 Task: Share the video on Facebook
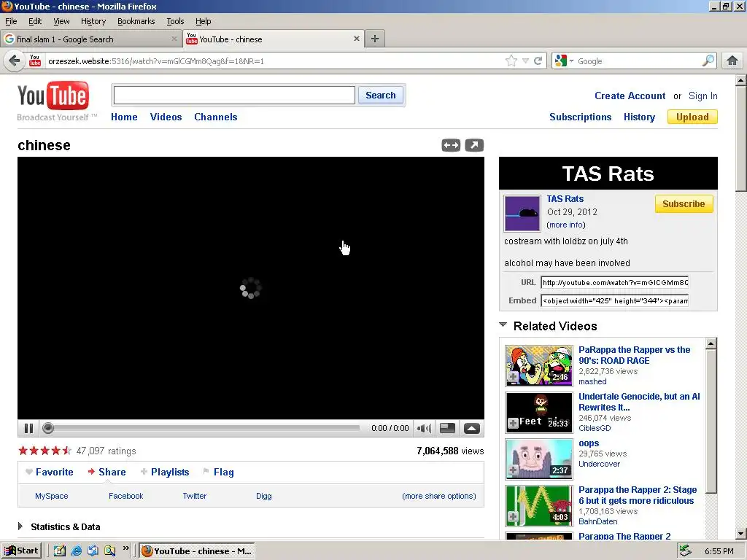[125, 496]
